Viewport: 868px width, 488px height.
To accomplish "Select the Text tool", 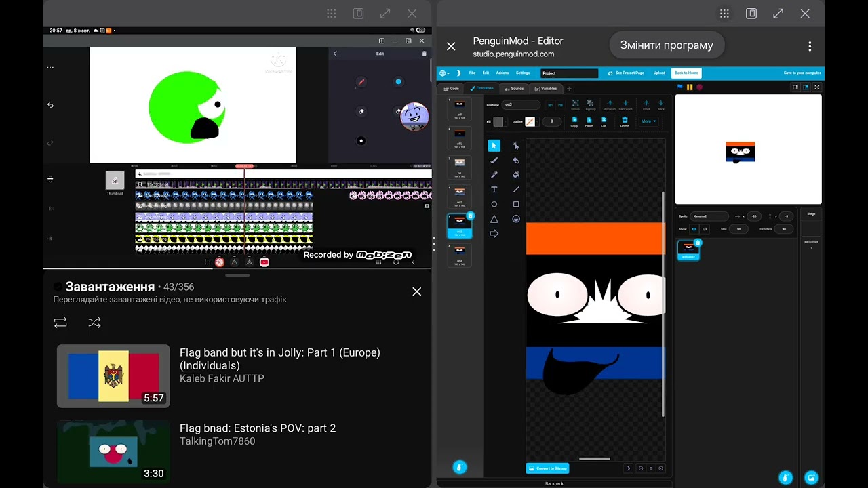I will click(x=494, y=190).
